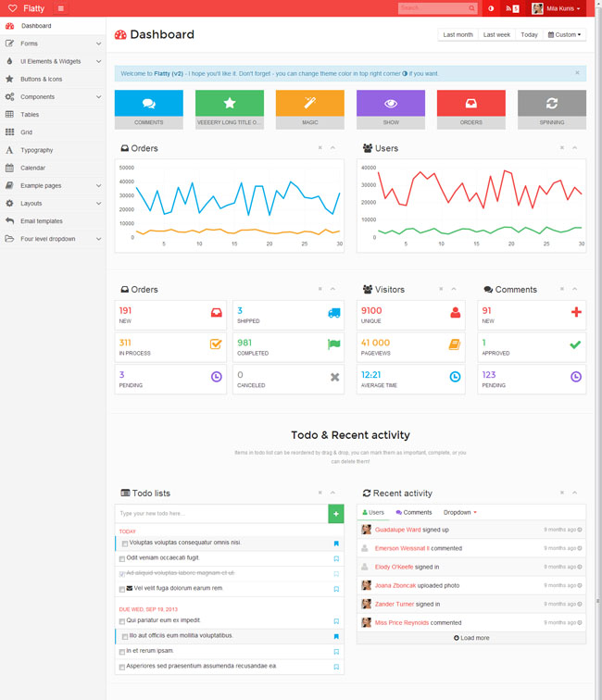The height and width of the screenshot is (700, 602).
Task: Click the green checkmark icon beside Approved
Action: point(576,344)
